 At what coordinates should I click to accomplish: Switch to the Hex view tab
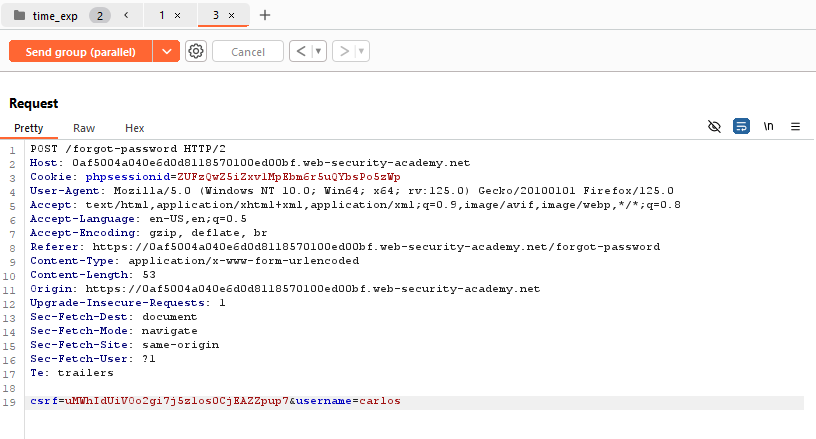(x=134, y=128)
